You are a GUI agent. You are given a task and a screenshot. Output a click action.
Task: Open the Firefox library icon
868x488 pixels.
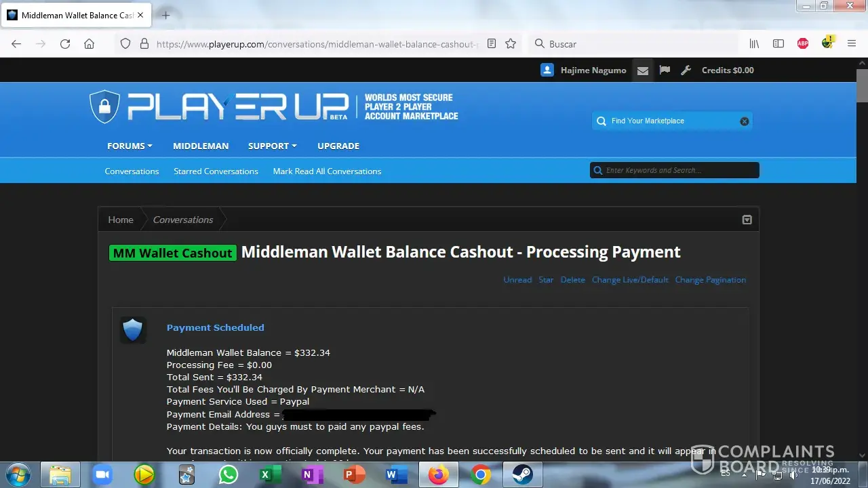[x=754, y=43]
